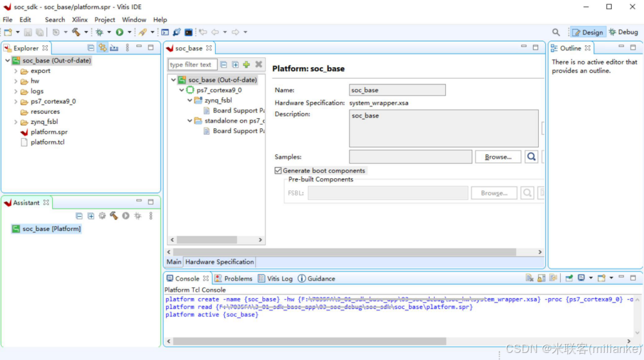Collapse zynq_fsbl node in editor tree
644x360 pixels.
(x=190, y=100)
